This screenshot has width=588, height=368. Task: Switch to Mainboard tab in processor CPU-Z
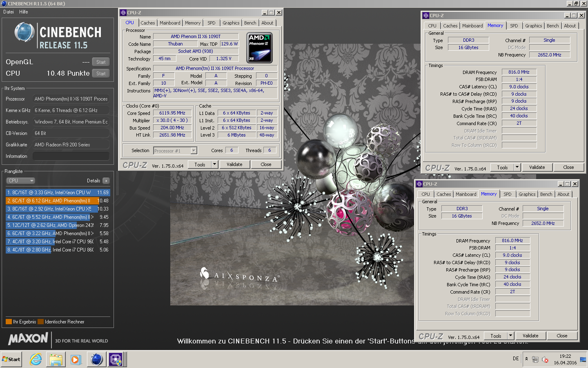click(x=170, y=23)
